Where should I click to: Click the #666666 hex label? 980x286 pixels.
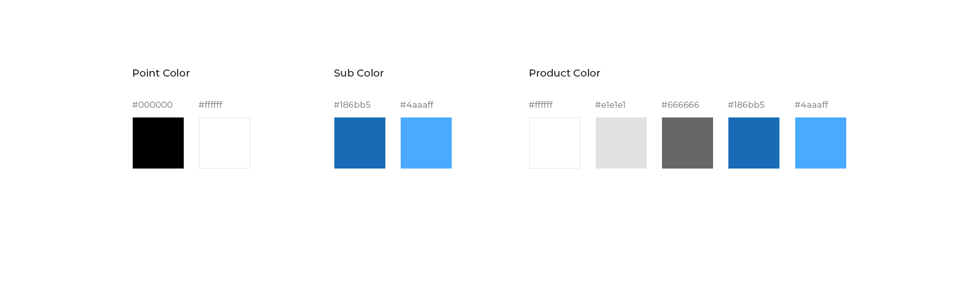pyautogui.click(x=680, y=105)
